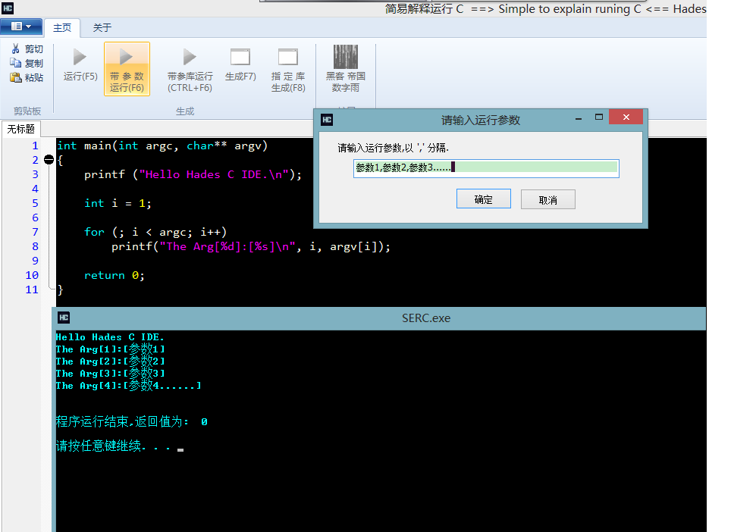Click the 运行(F5) run icon
756x532 pixels.
(x=80, y=58)
